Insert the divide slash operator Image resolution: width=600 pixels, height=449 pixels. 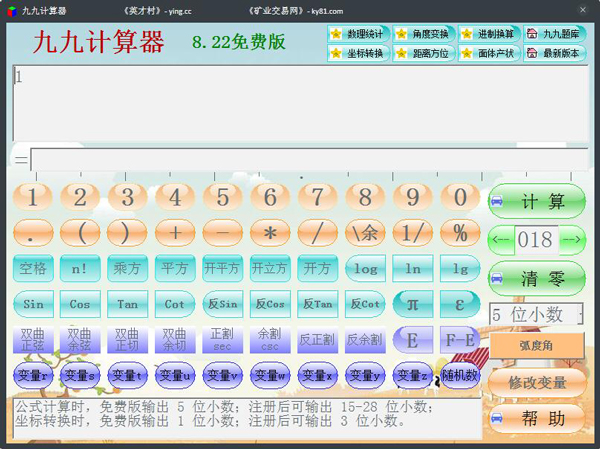[318, 233]
